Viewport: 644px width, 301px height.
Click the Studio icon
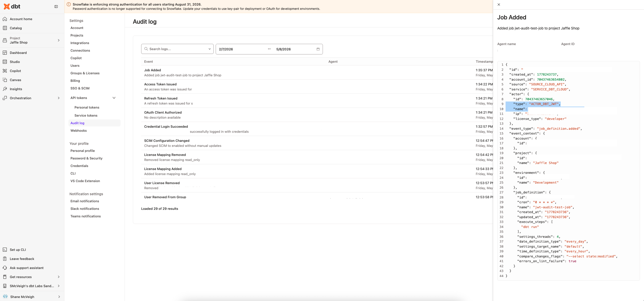click(5, 62)
